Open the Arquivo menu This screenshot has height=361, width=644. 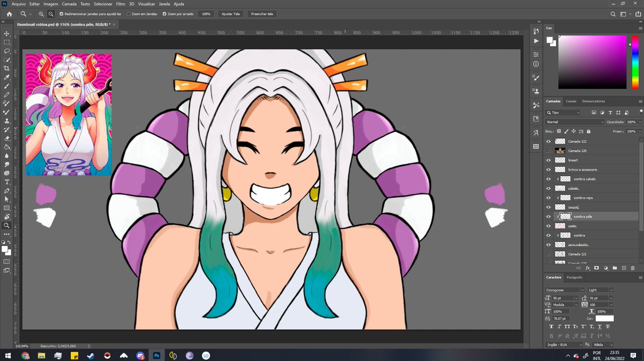click(18, 4)
